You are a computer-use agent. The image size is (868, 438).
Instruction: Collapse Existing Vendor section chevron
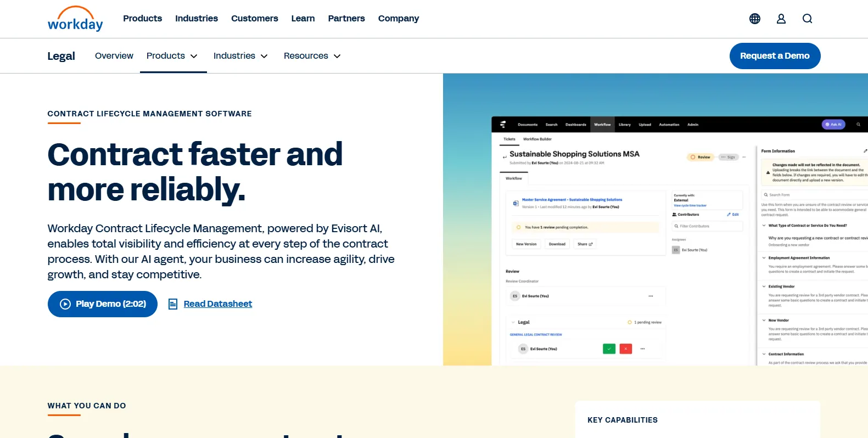(x=764, y=286)
